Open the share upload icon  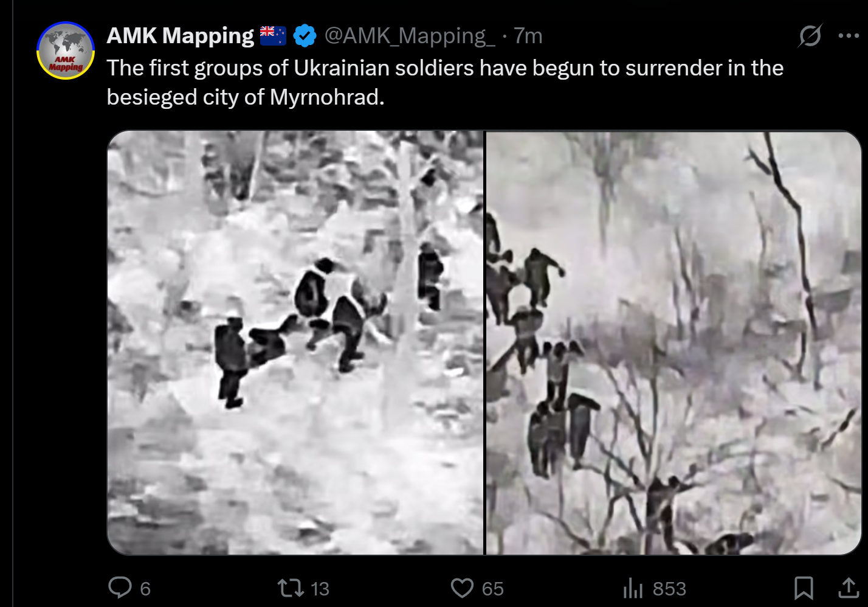point(849,588)
